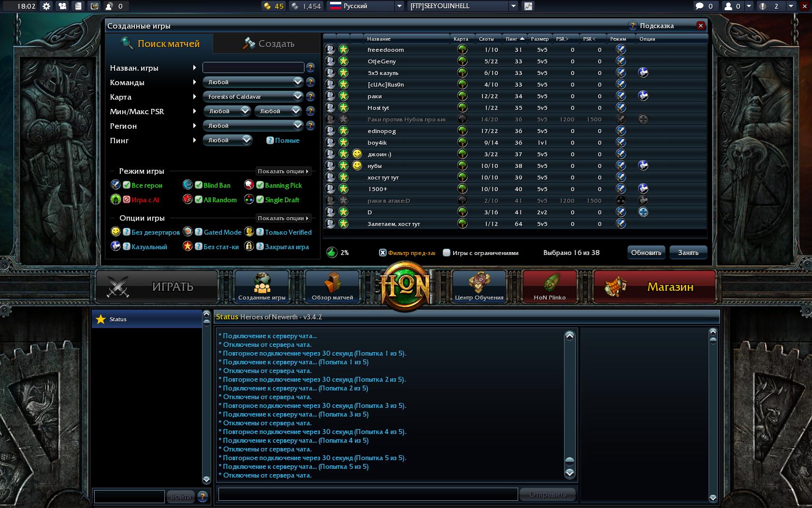
Task: Open the Ping dropdown
Action: tap(228, 140)
